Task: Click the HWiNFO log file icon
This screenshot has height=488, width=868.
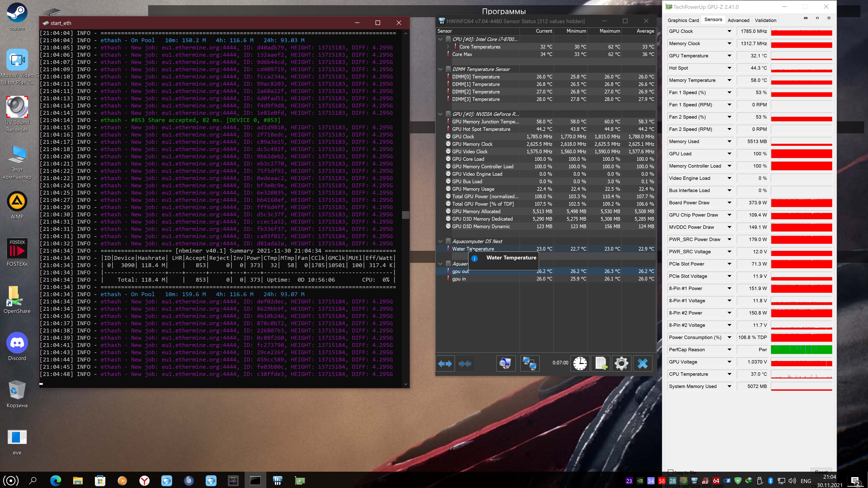Action: (601, 364)
